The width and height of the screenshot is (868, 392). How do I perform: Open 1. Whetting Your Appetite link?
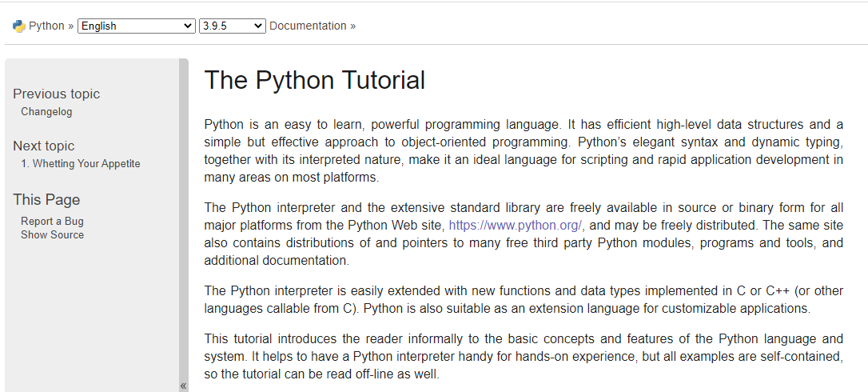click(81, 163)
